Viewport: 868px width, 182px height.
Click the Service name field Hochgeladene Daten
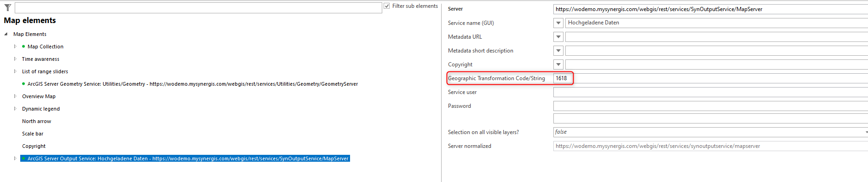pos(717,23)
